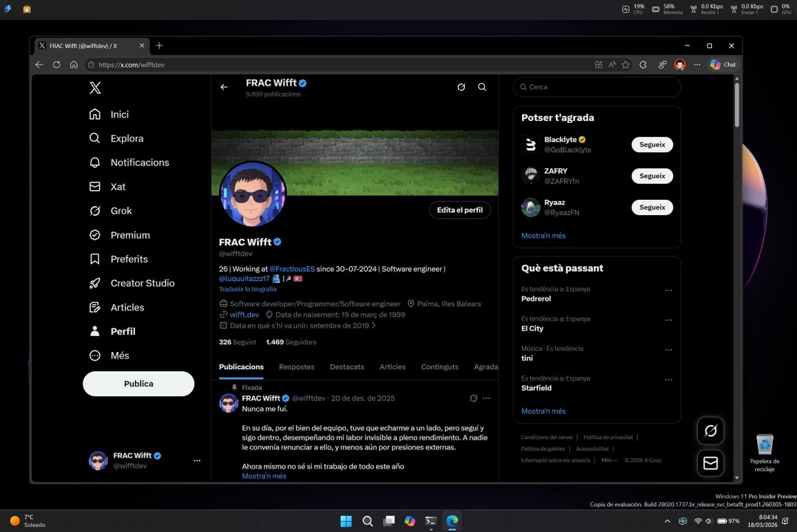The image size is (797, 532).
Task: Open Edge settings and more menu
Action: pos(697,64)
